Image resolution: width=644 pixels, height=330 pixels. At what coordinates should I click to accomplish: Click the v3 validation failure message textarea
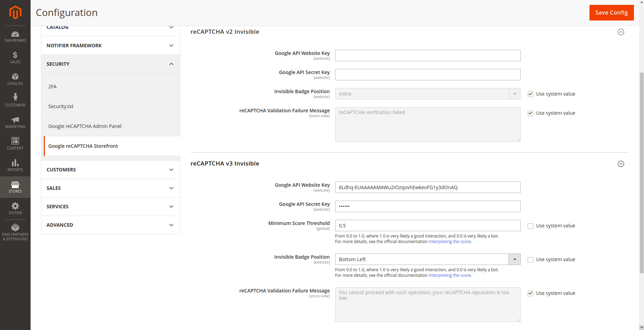(428, 305)
